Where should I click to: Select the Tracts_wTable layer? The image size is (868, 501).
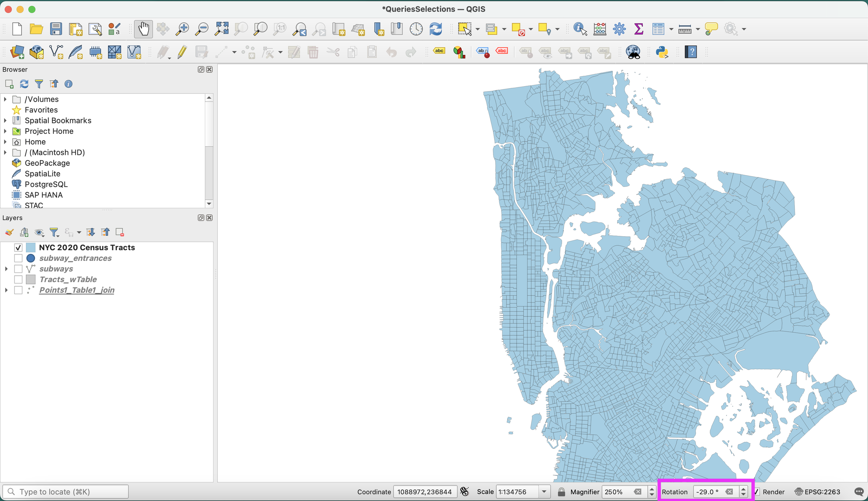tap(68, 279)
